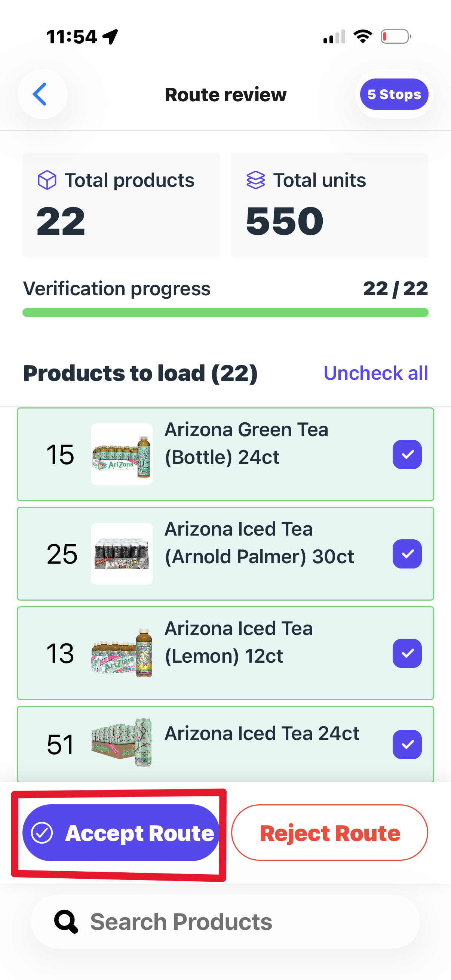Tap the location arrow in status bar
Screen dimensions: 451x980
click(110, 37)
